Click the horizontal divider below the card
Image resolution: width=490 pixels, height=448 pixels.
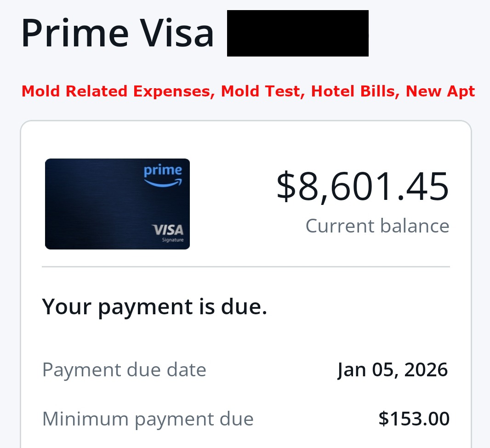point(245,267)
